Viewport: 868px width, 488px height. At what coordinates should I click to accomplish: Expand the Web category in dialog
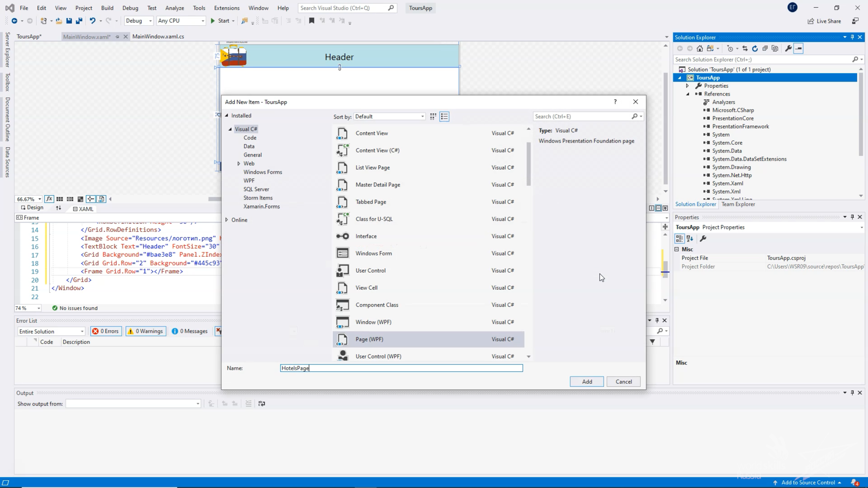tap(239, 164)
